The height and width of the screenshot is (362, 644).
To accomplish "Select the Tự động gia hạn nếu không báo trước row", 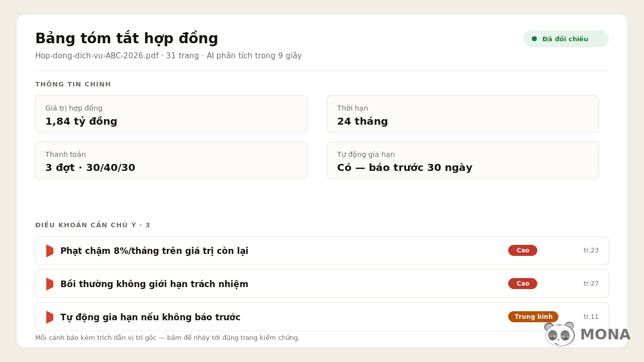I will point(322,317).
